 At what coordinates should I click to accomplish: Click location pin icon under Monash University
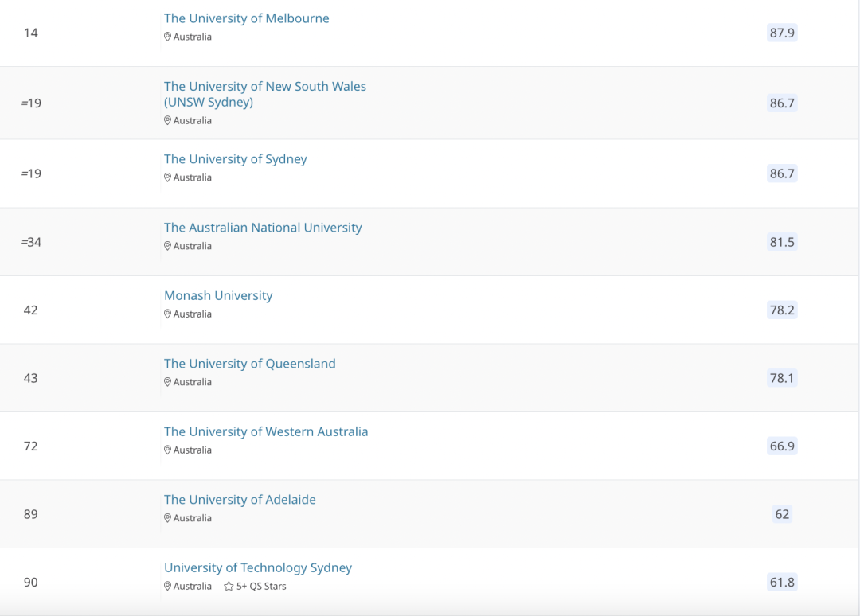(167, 314)
